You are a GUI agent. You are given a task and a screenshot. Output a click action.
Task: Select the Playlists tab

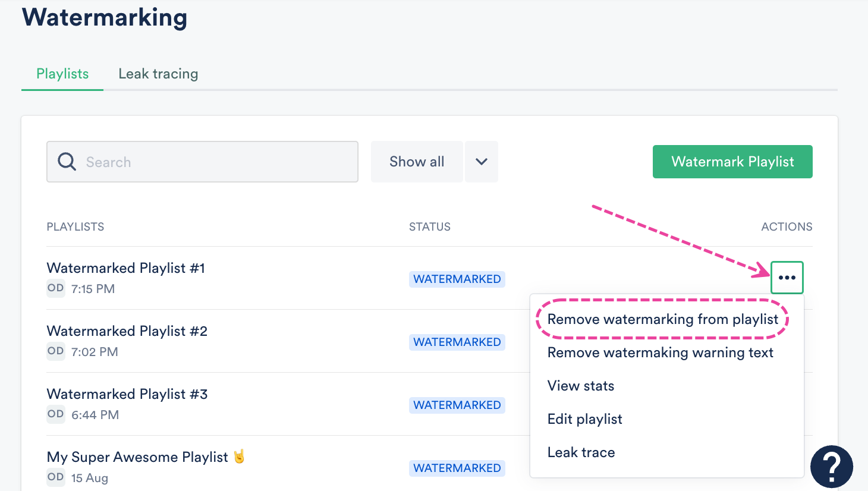click(x=62, y=74)
